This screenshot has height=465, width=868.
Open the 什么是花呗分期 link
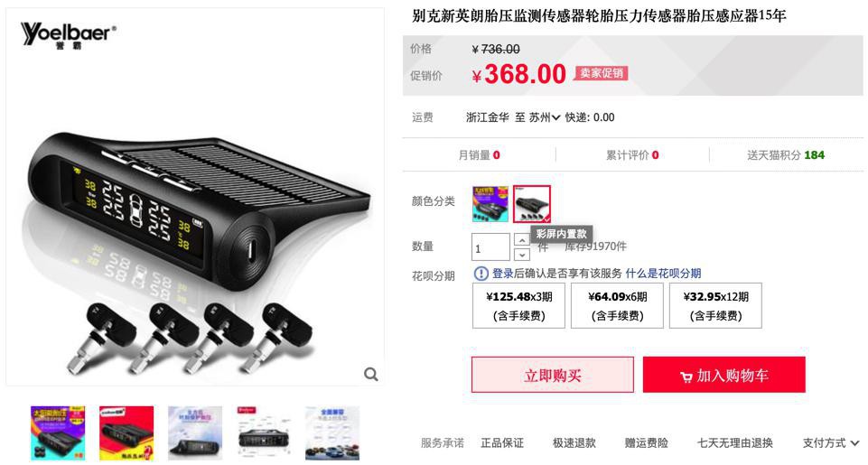pos(663,274)
